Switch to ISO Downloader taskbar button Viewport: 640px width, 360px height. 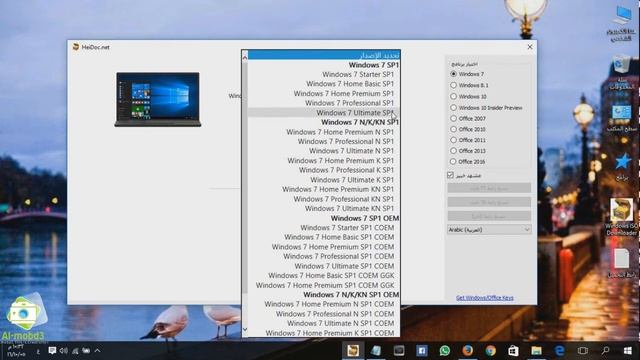click(x=353, y=351)
